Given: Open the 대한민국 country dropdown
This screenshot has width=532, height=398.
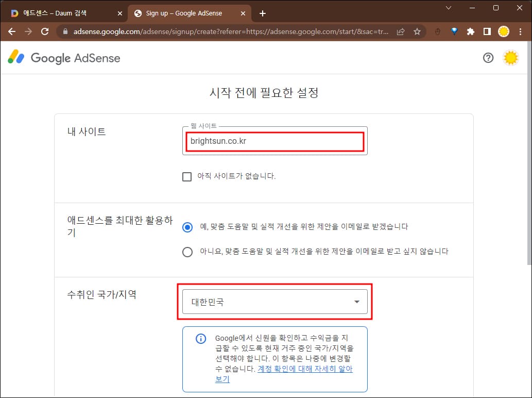Looking at the screenshot, I should (x=275, y=302).
